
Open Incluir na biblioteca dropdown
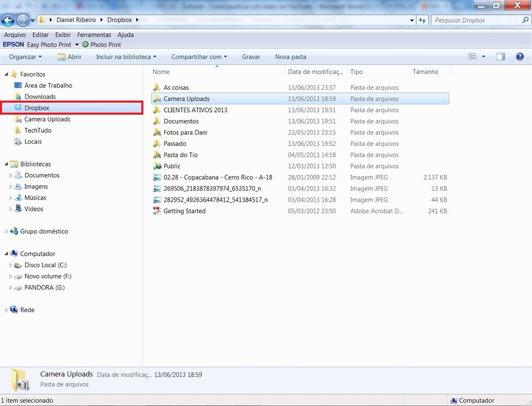click(126, 57)
